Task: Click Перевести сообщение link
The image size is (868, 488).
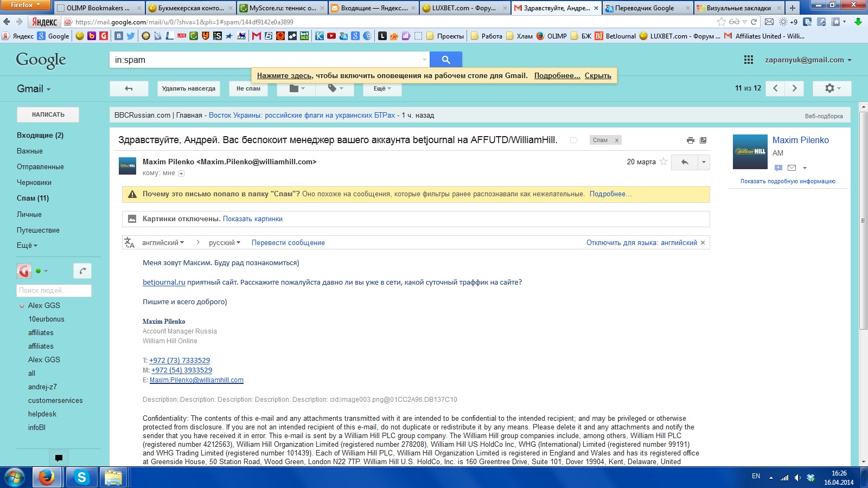Action: tap(288, 243)
